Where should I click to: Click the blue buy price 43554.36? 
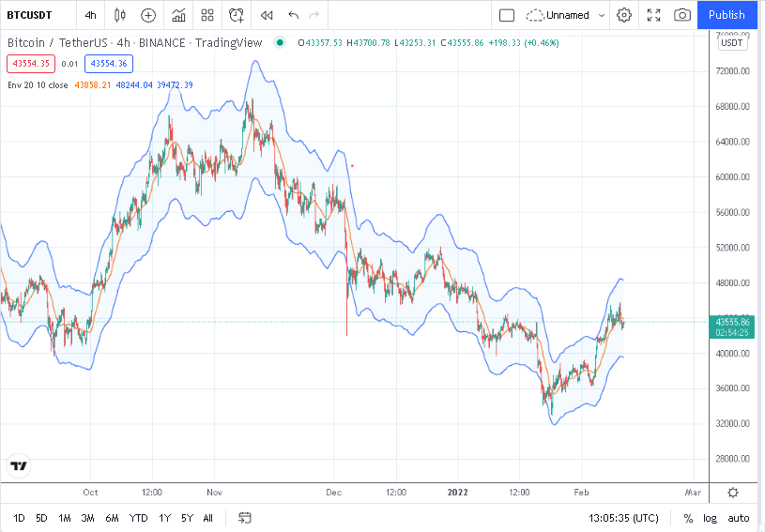click(x=109, y=64)
